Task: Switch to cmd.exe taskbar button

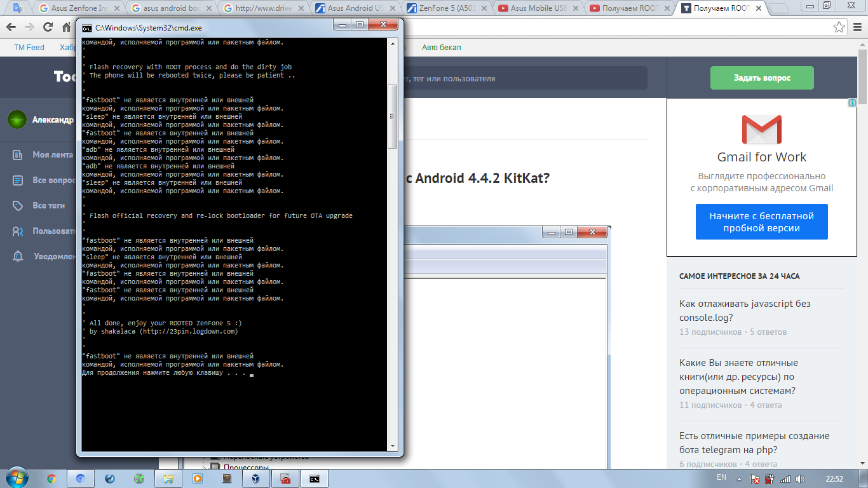Action: pos(315,478)
